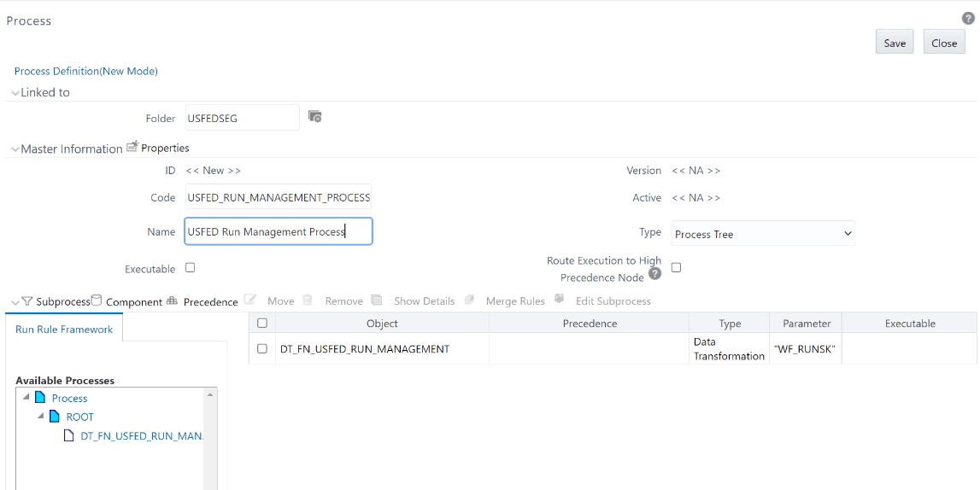Click the Properties label
The width and height of the screenshot is (980, 490).
[x=165, y=148]
